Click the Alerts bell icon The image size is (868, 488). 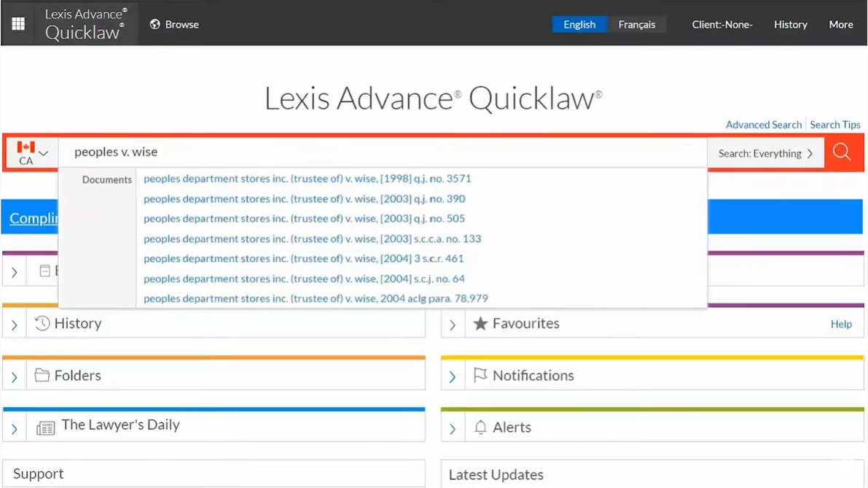[x=480, y=427]
